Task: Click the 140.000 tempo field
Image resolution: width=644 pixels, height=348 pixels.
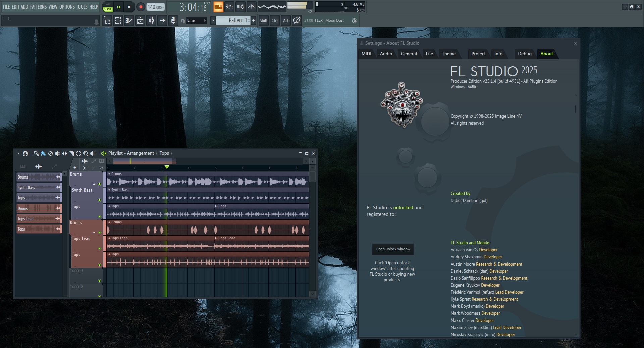Action: click(155, 7)
